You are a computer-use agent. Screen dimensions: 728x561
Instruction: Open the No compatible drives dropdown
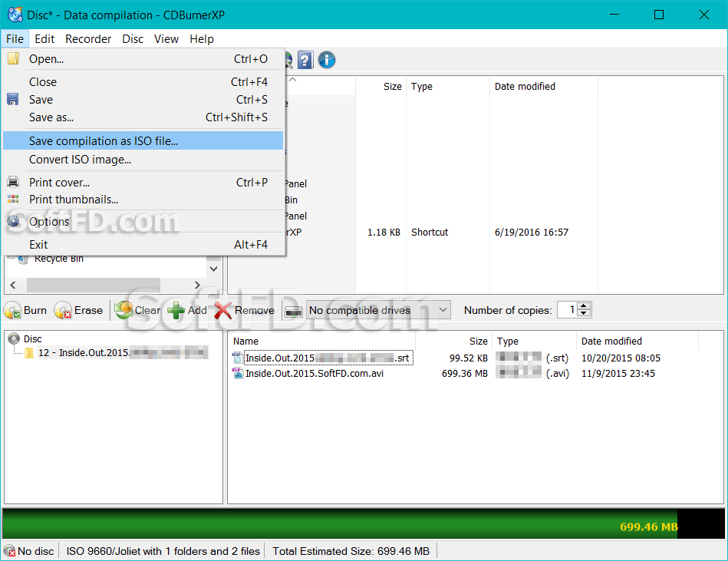(378, 310)
